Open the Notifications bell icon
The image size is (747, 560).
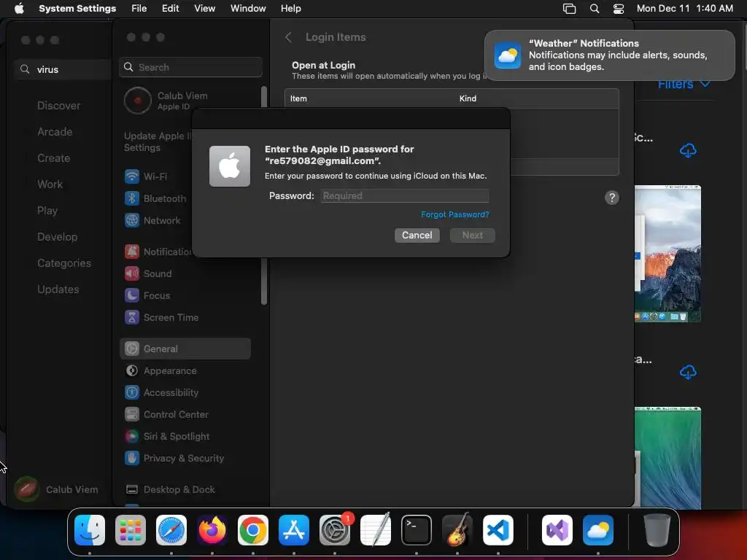click(x=132, y=252)
